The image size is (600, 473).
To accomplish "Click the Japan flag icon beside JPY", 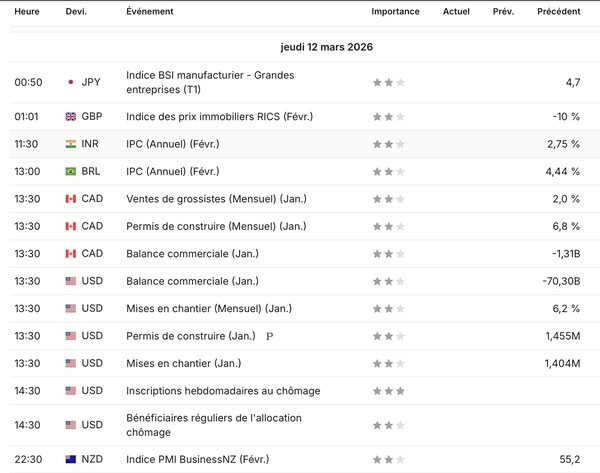I will 70,82.
